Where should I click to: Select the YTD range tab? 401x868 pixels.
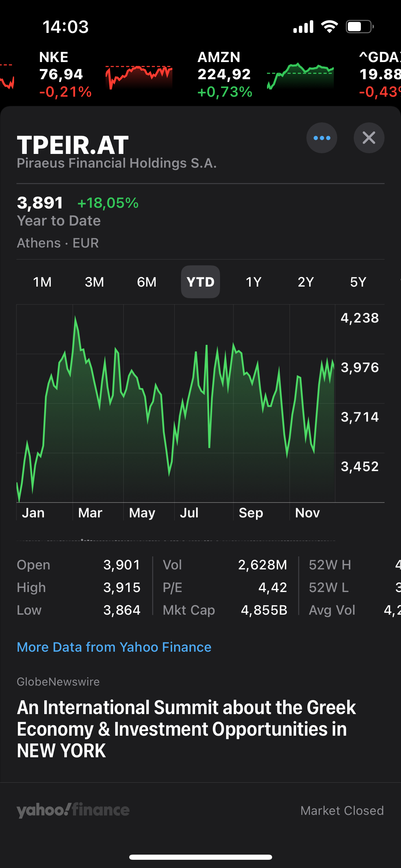(200, 282)
